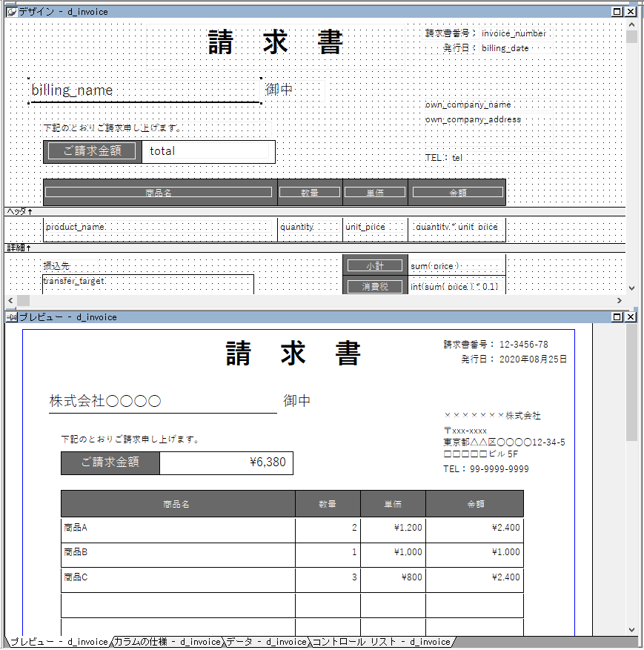
Task: Close the Preview pane
Action: click(631, 317)
